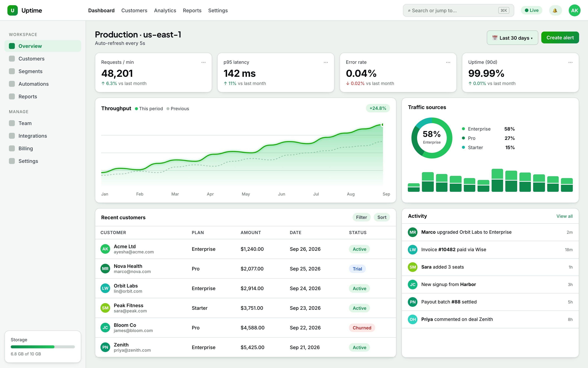Click the Overview sidebar icon

pos(12,46)
